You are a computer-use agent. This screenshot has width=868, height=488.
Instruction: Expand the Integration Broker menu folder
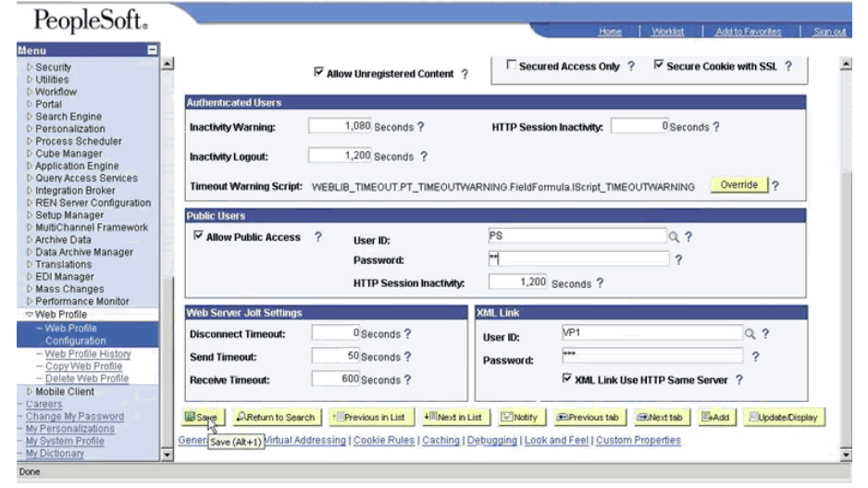point(30,190)
